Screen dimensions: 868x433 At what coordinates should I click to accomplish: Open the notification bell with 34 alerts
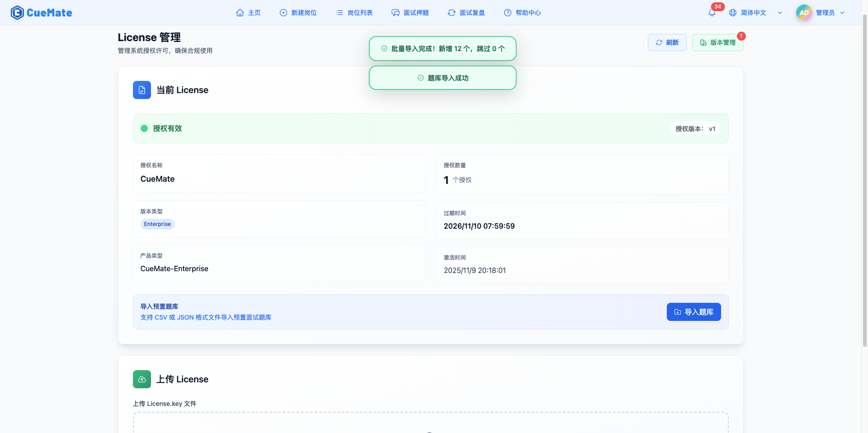[x=711, y=12]
